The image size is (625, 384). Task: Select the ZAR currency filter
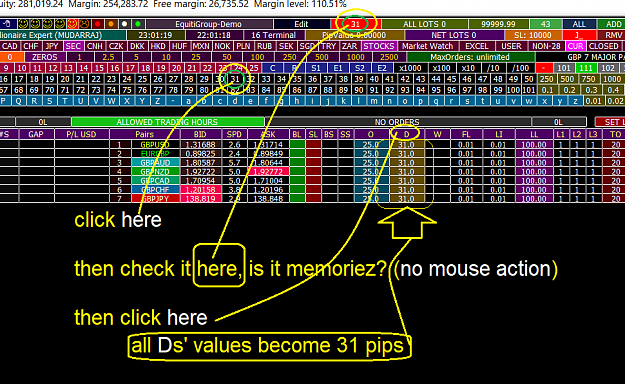tap(349, 46)
